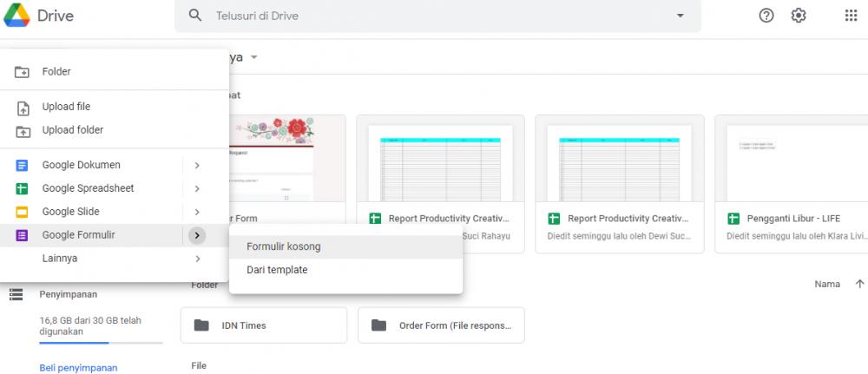
Task: Click the blue Google Dokumen icon
Action: pyautogui.click(x=22, y=166)
